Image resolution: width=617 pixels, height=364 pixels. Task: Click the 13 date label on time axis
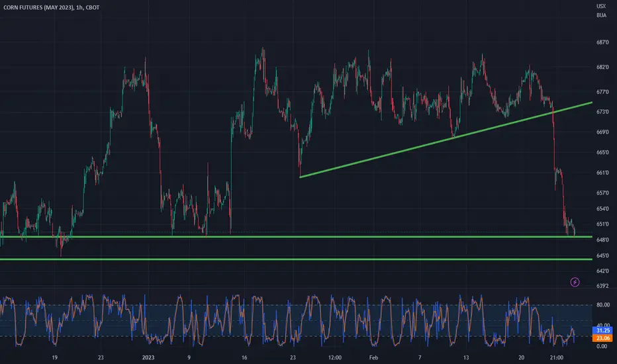(x=466, y=357)
